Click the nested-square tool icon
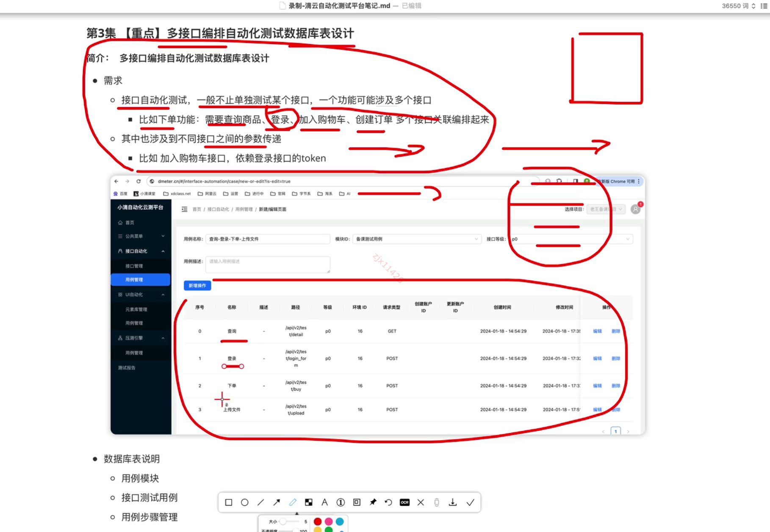 point(357,502)
